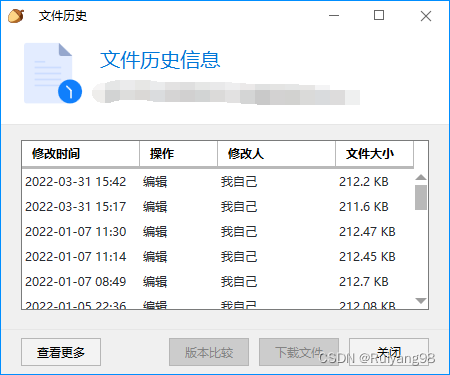Click the blue clock badge on file icon

click(x=70, y=91)
